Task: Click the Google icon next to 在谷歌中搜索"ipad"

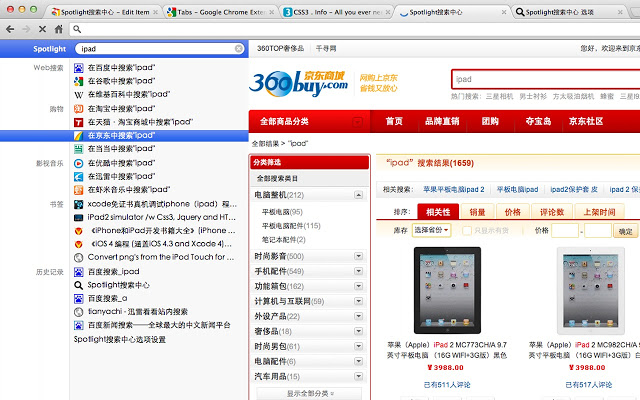Action: 78,81
